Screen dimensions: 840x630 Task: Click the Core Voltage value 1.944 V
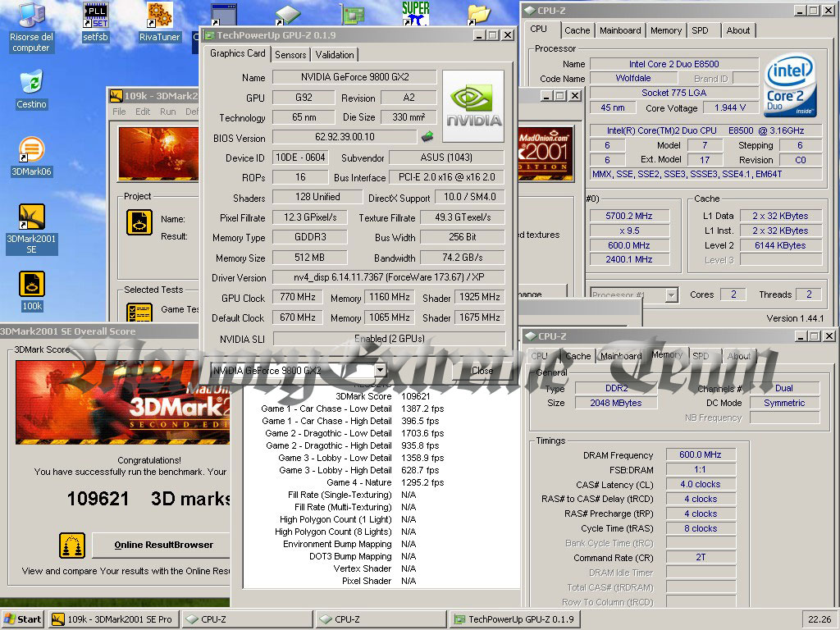[x=730, y=107]
